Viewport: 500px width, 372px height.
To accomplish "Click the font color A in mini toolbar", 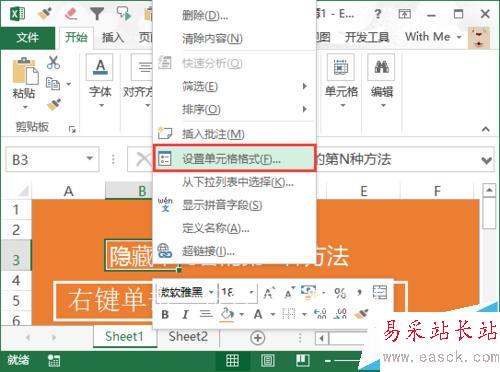I will (x=258, y=314).
